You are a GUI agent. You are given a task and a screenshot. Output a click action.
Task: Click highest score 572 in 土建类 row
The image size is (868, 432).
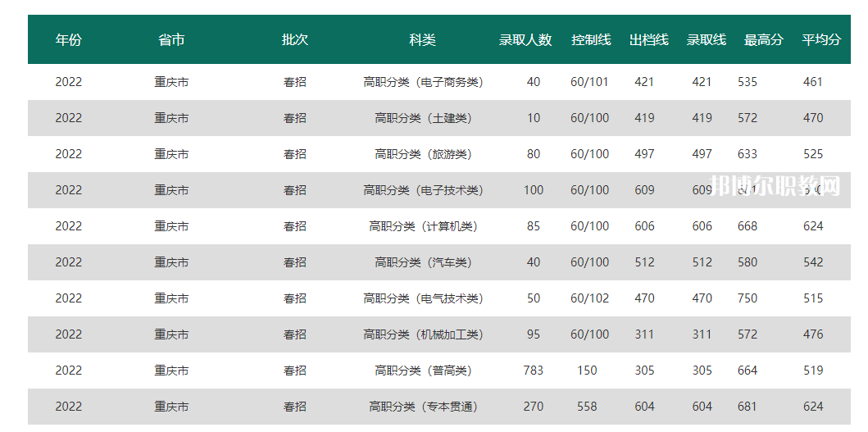[748, 118]
